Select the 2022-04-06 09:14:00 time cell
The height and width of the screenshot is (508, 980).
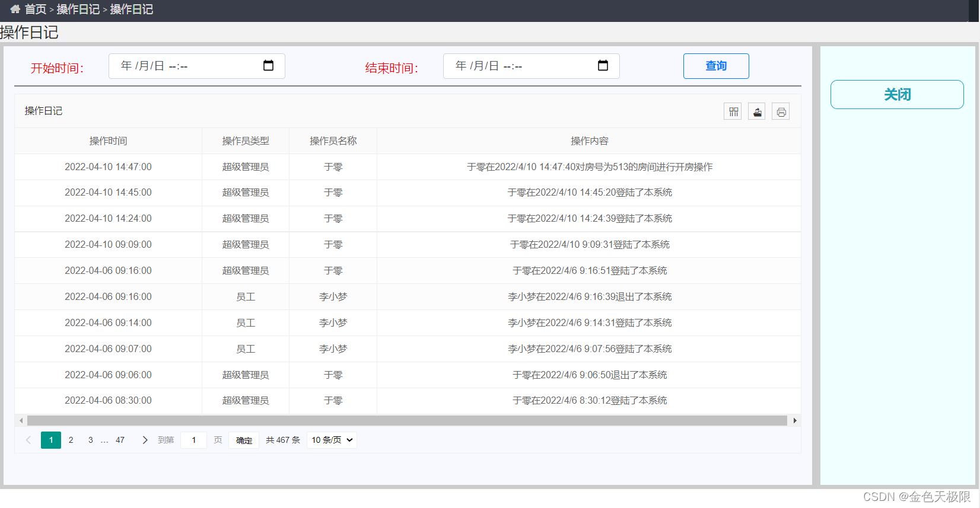pos(109,323)
